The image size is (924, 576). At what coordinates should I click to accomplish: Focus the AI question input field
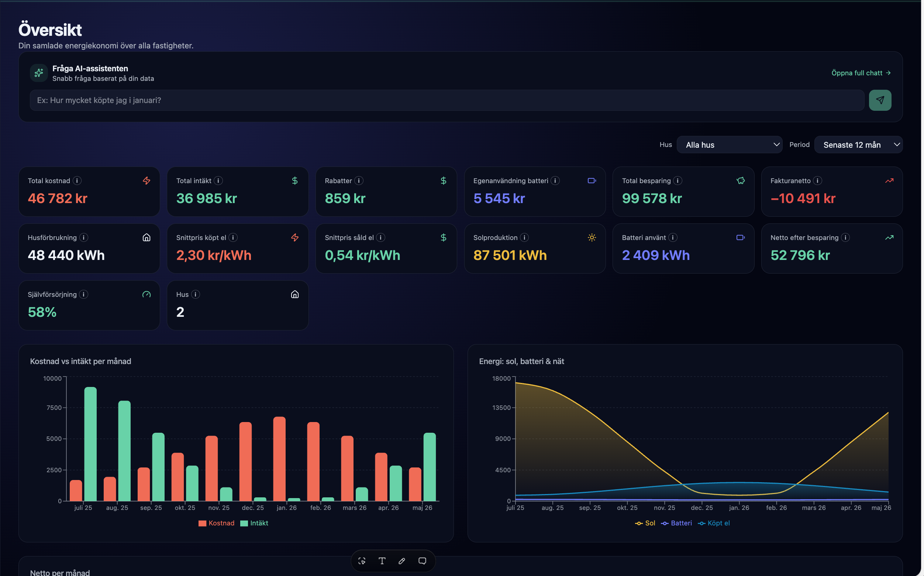pos(447,100)
